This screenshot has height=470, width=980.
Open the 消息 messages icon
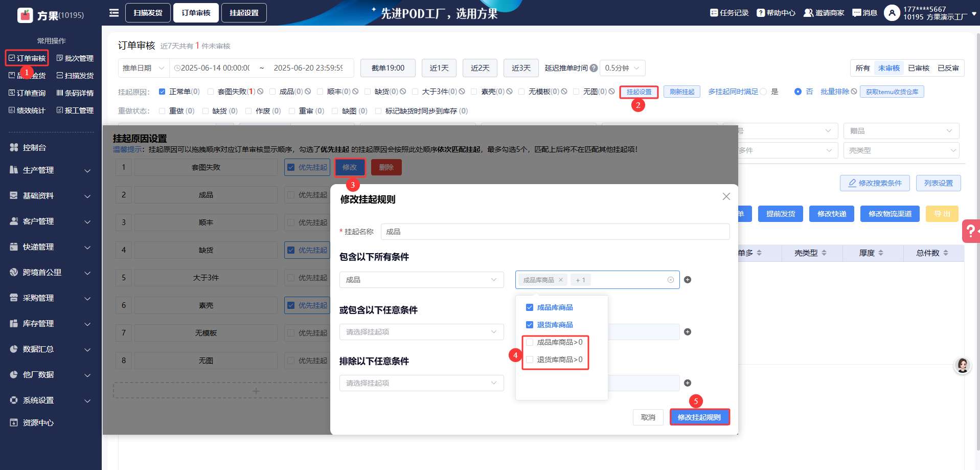[x=856, y=13]
